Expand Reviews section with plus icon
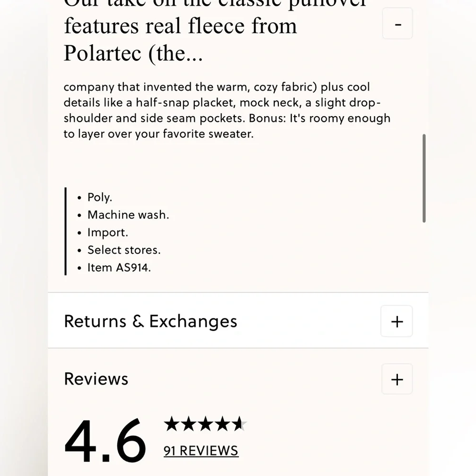476x476 pixels. [397, 379]
